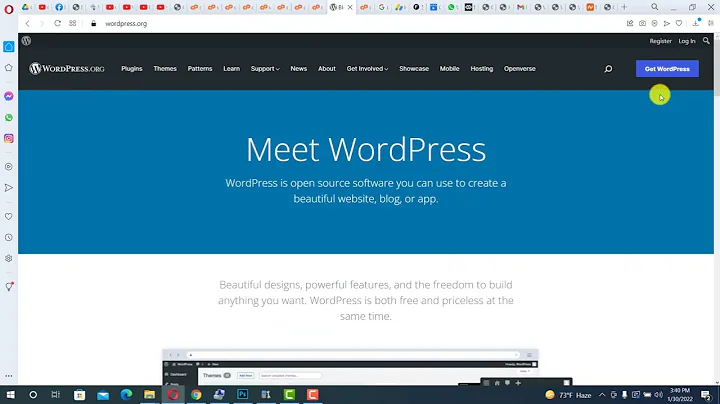Open the News menu item
This screenshot has width=720, height=404.
(298, 69)
